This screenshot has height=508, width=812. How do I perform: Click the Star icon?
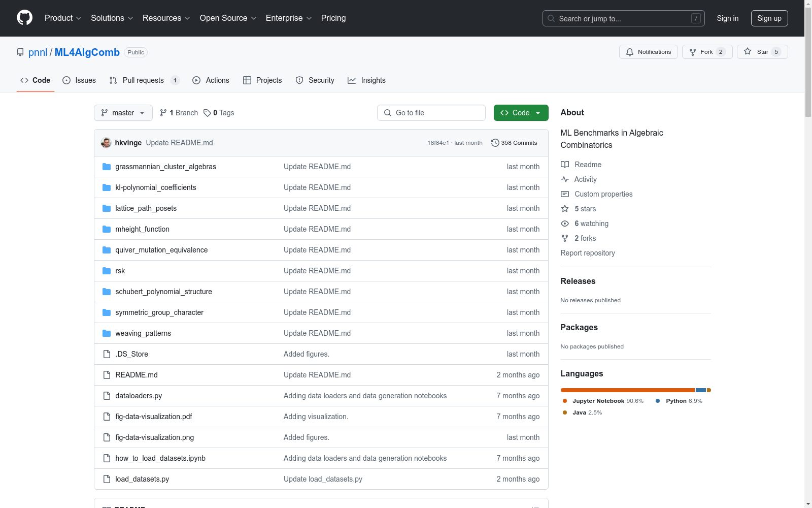(748, 51)
